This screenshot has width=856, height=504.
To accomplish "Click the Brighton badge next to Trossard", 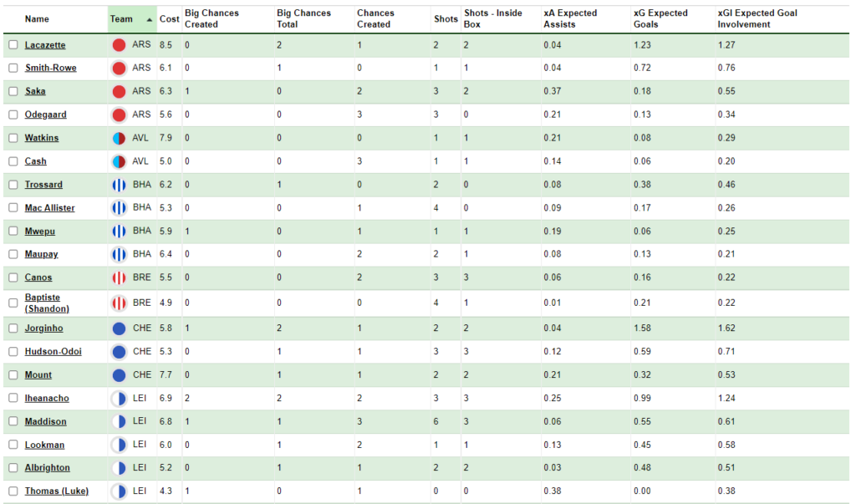I will coord(120,185).
